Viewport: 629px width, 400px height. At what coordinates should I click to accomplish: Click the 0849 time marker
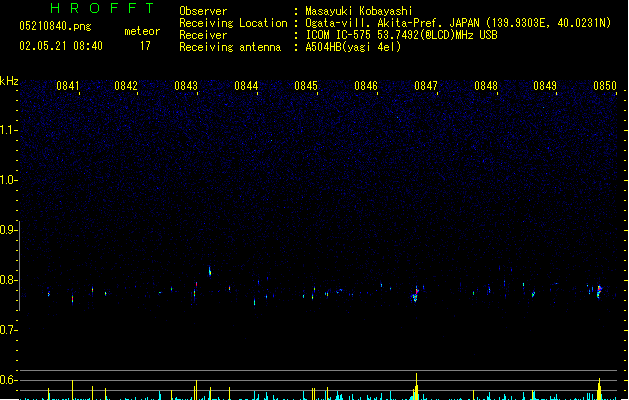click(545, 86)
